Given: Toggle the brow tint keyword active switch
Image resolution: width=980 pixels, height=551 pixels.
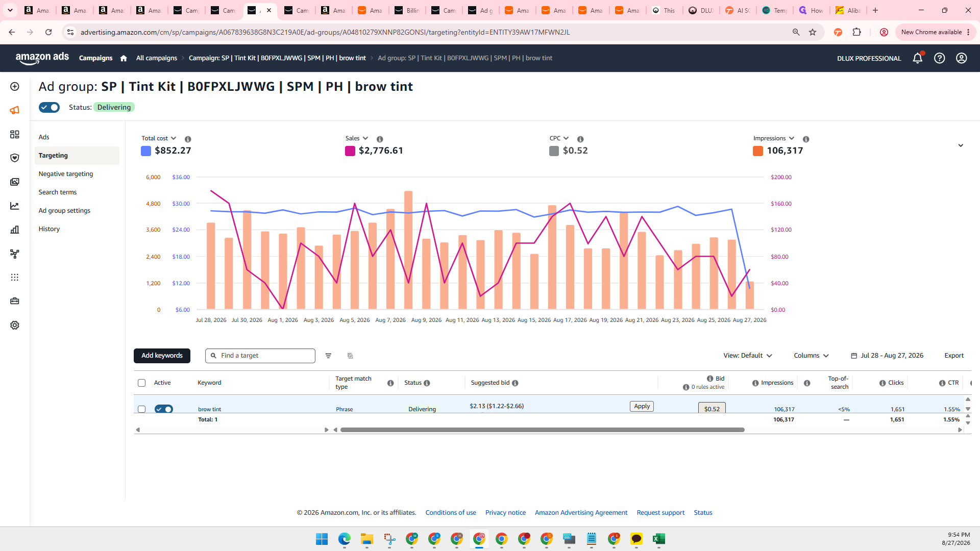Looking at the screenshot, I should coord(164,409).
